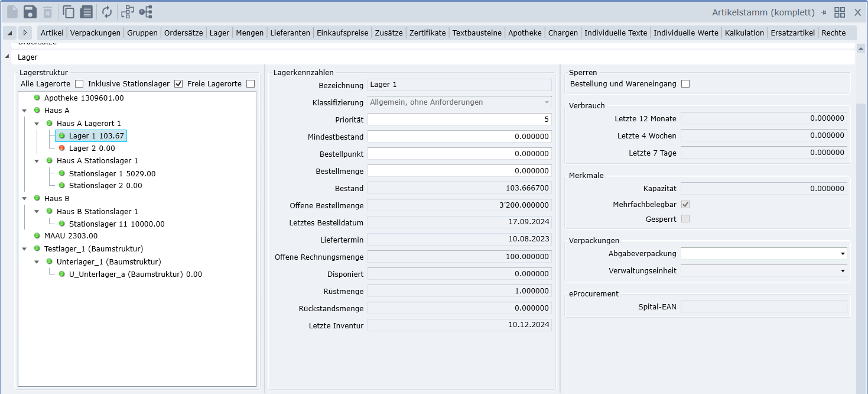
Task: Click the tree hierarchy icon with circle
Action: tap(145, 12)
